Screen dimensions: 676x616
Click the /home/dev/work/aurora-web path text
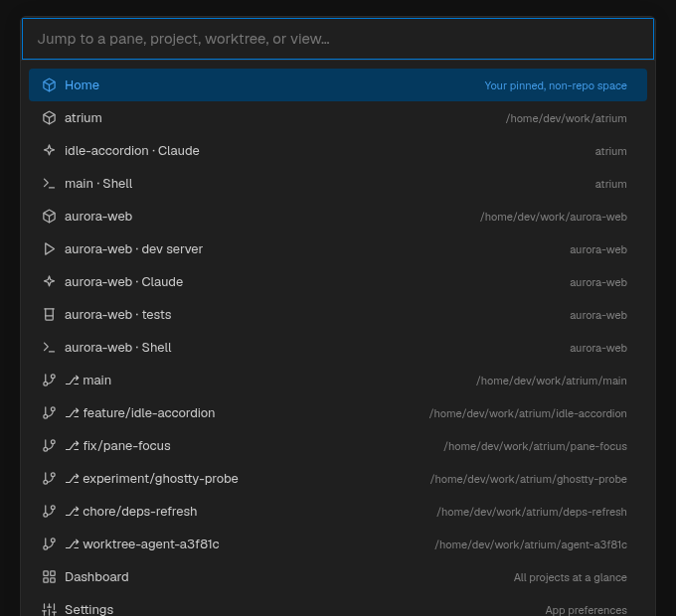click(554, 217)
